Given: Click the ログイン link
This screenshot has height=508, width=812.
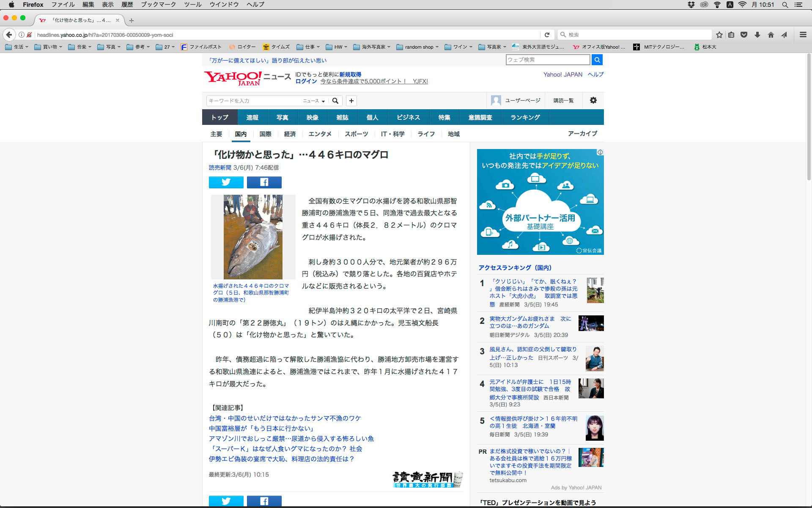Looking at the screenshot, I should click(306, 81).
